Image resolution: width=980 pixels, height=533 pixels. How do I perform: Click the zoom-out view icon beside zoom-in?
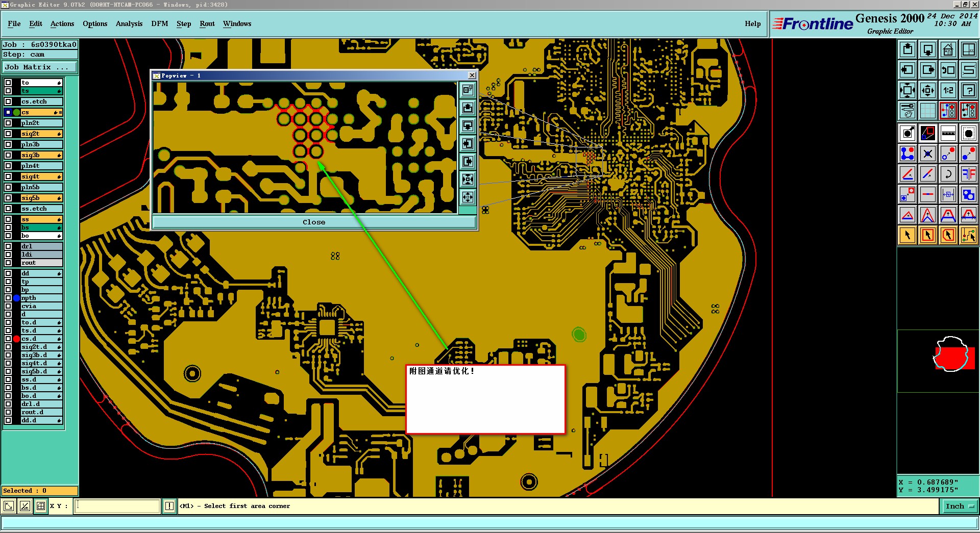pyautogui.click(x=928, y=49)
